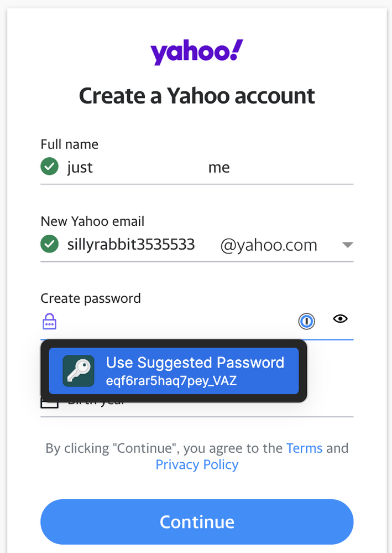Viewport: 392px width, 553px height.
Task: Expand the email domain dropdown arrow
Action: [x=347, y=245]
